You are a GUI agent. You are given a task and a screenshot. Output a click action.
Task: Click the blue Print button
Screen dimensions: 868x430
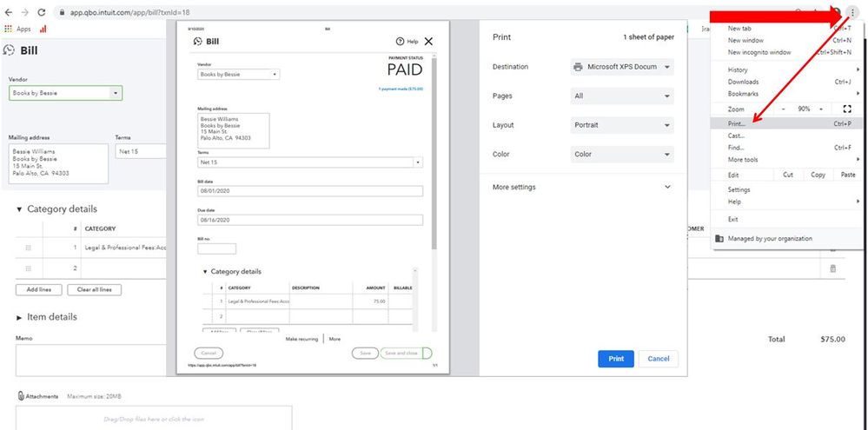(616, 359)
